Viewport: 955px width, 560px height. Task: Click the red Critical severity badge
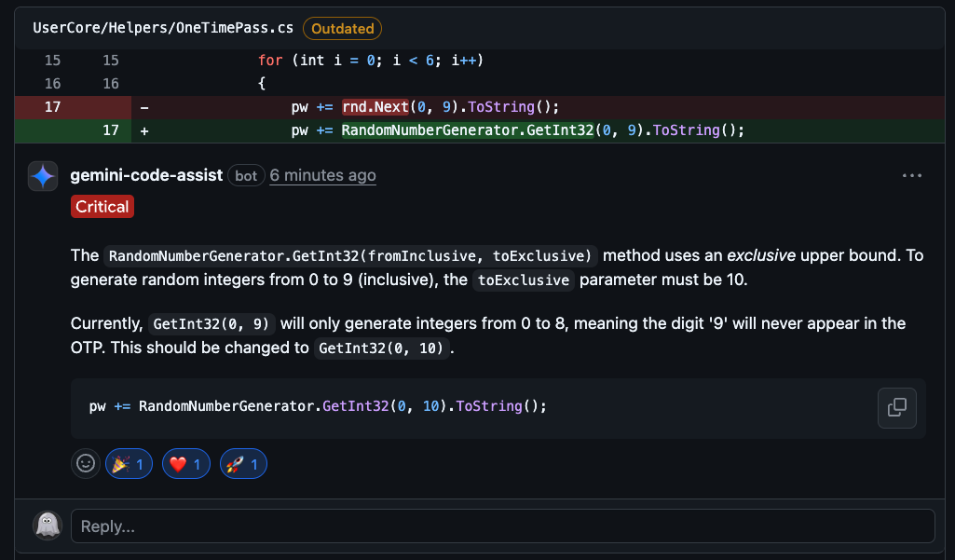coord(102,207)
